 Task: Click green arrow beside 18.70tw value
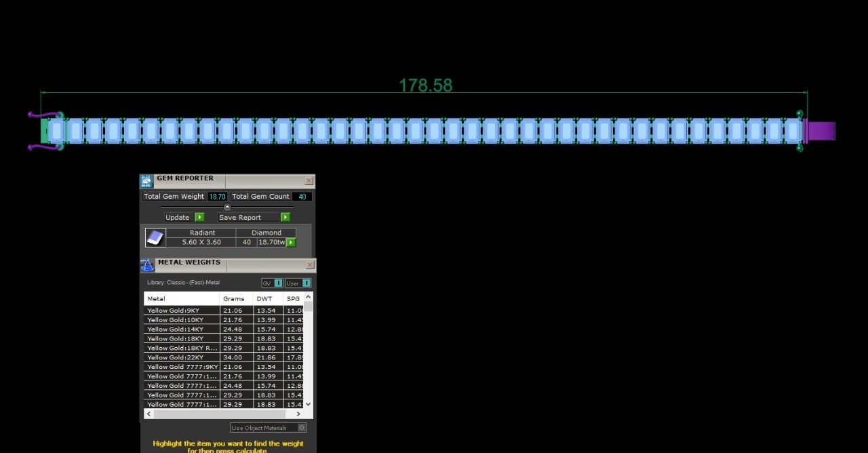pyautogui.click(x=291, y=243)
